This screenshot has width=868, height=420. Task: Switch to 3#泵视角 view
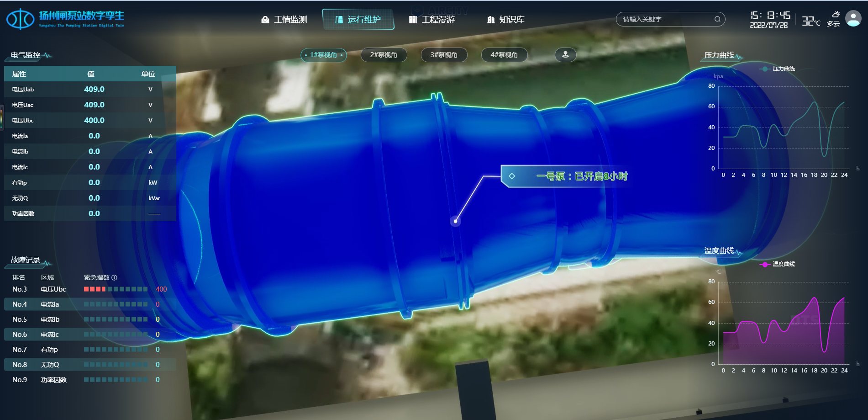click(444, 55)
